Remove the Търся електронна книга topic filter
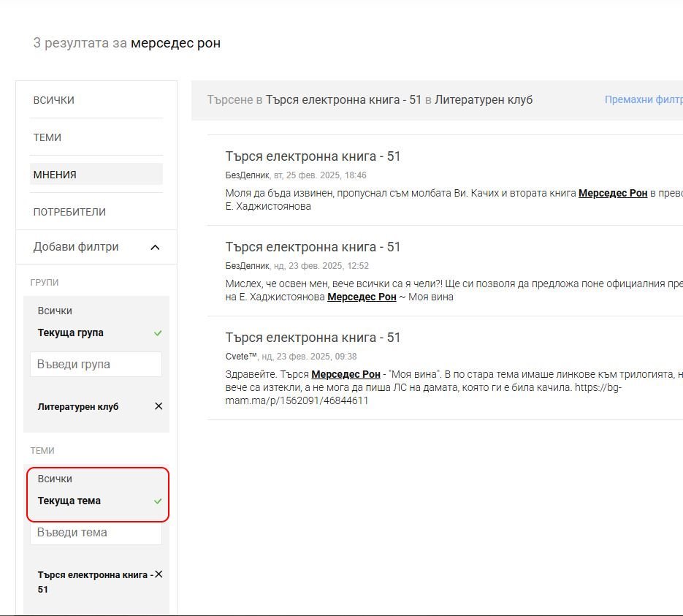The image size is (683, 616). [x=159, y=574]
